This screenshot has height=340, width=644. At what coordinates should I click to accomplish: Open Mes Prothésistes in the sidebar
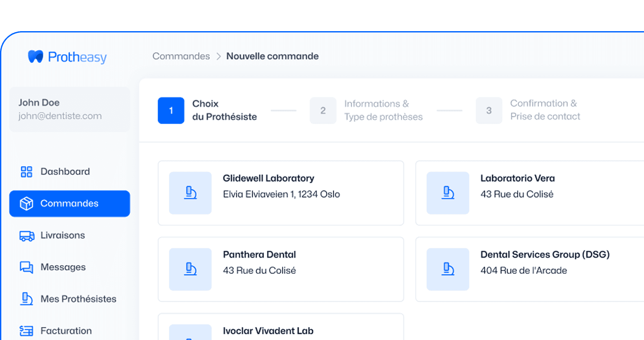pyautogui.click(x=70, y=299)
